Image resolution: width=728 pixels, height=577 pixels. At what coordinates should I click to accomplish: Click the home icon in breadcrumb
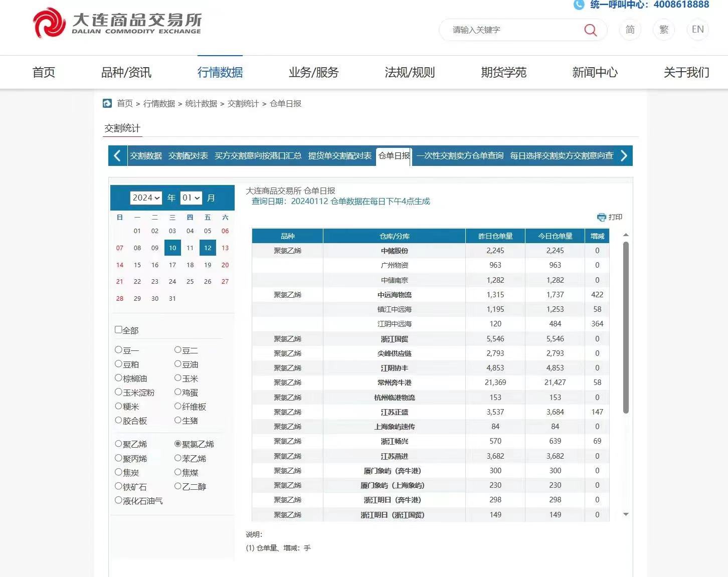coord(107,103)
